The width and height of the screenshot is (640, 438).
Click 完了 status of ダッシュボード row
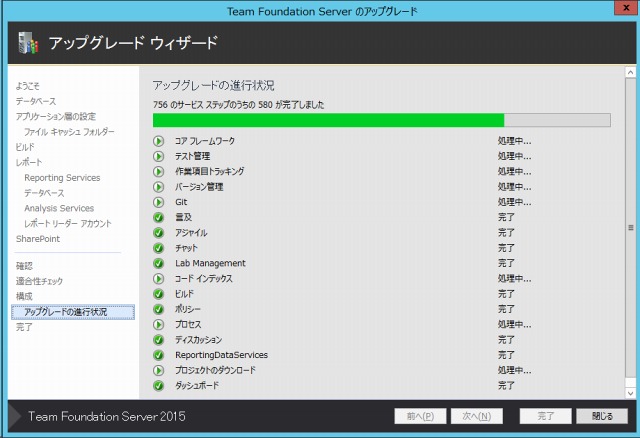(506, 385)
